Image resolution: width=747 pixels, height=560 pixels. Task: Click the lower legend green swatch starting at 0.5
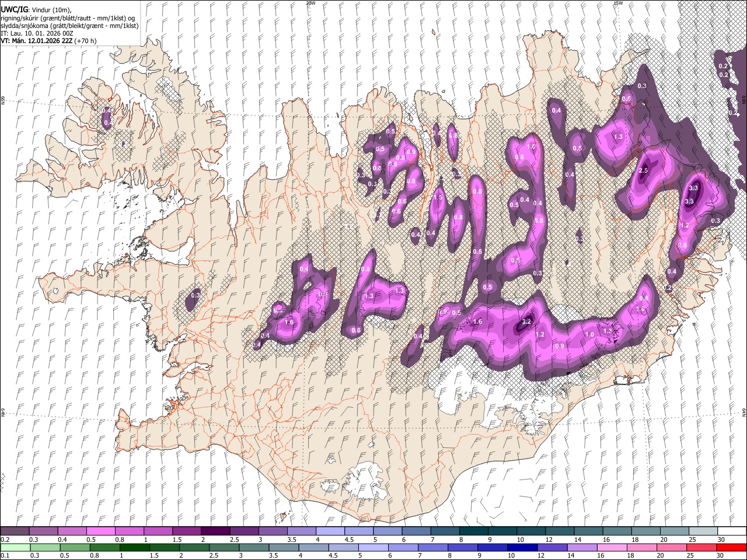pyautogui.click(x=75, y=547)
